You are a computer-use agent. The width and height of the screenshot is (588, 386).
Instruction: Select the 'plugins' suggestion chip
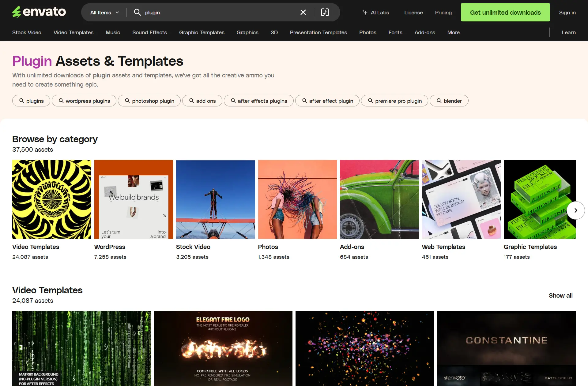point(31,101)
